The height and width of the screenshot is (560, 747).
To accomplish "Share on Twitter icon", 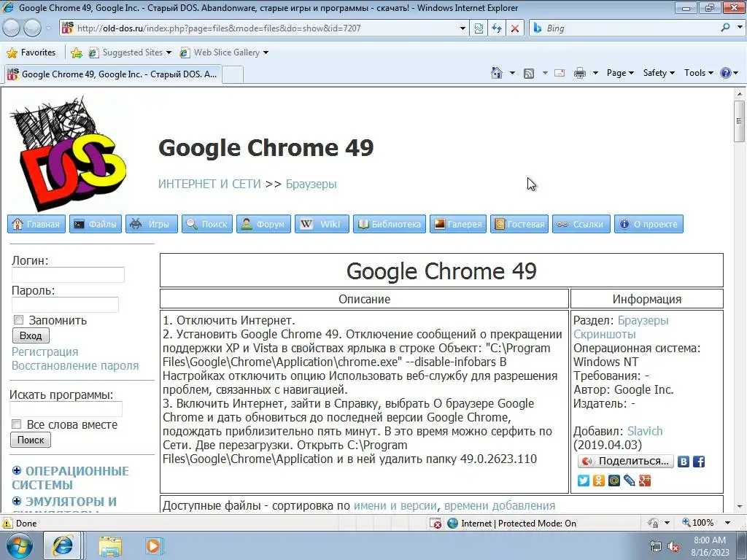I will pos(583,481).
